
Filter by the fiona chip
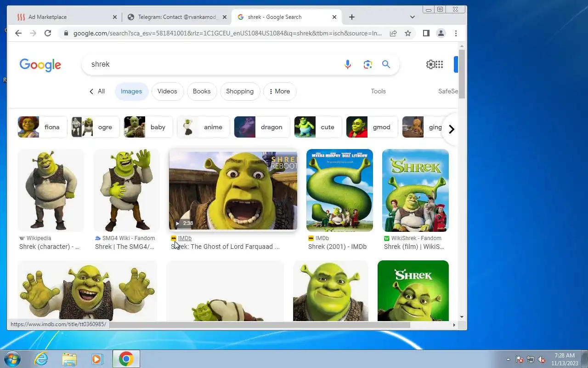pos(42,127)
